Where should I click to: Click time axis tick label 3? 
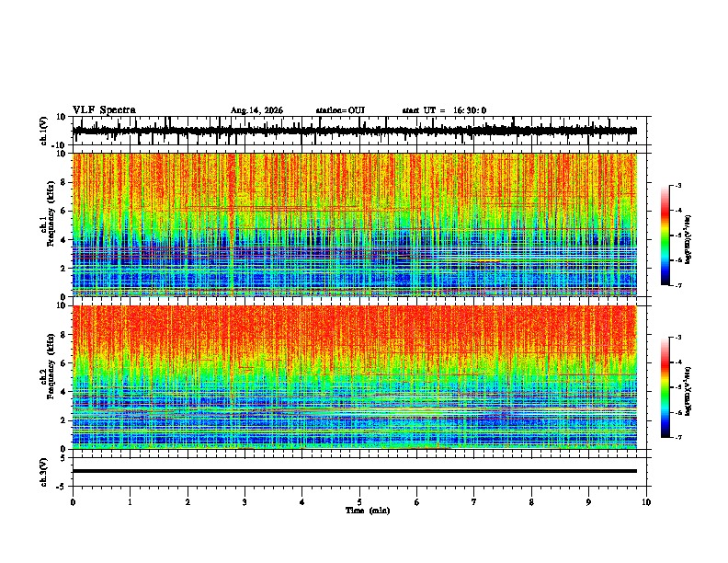(x=245, y=501)
